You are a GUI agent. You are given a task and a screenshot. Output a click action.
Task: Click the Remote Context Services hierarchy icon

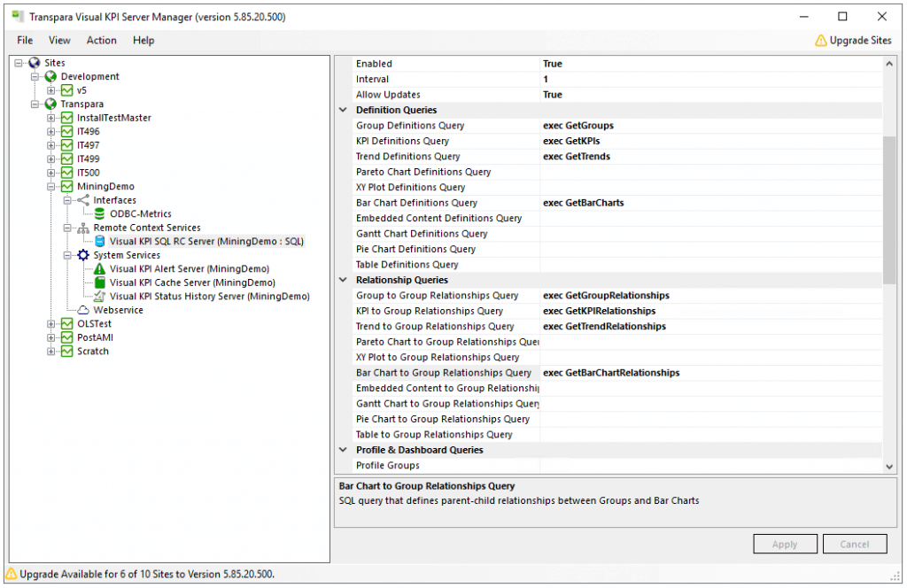[x=83, y=228]
